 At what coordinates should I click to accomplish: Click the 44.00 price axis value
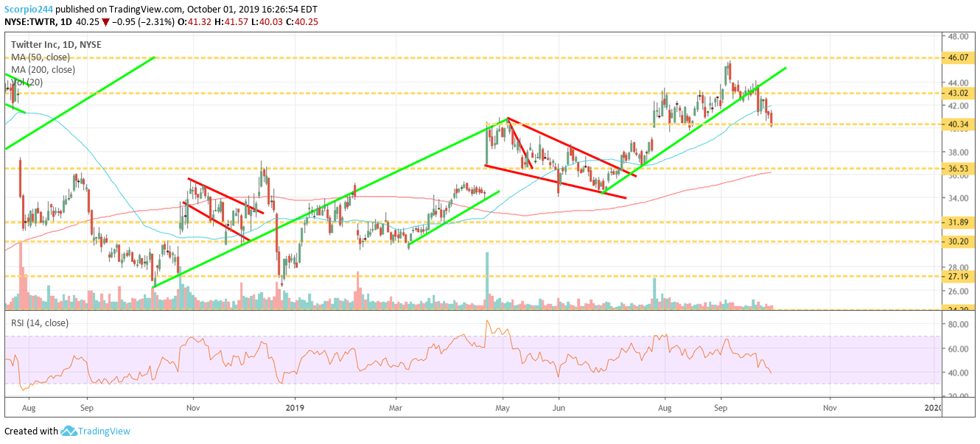pos(958,82)
